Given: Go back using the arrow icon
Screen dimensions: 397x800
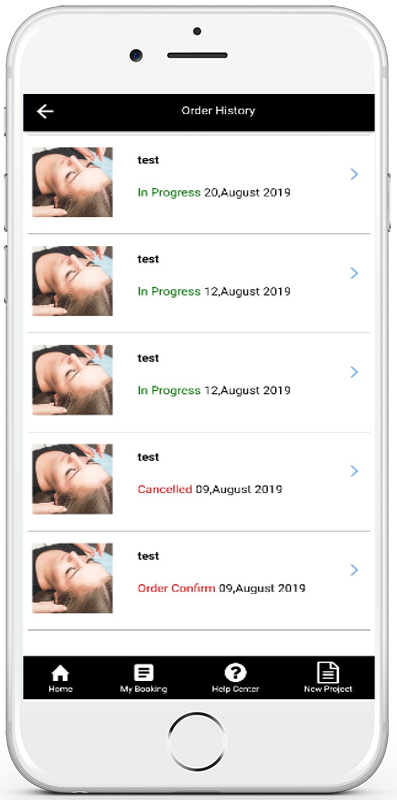Looking at the screenshot, I should pos(45,111).
